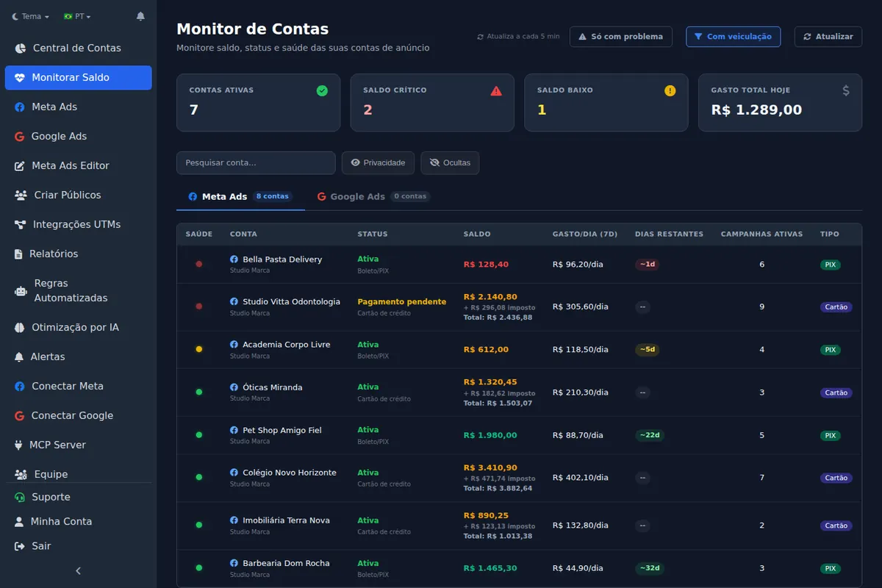Click the Gasto Total Hoje dollar icon
Image resolution: width=882 pixels, height=588 pixels.
point(846,90)
